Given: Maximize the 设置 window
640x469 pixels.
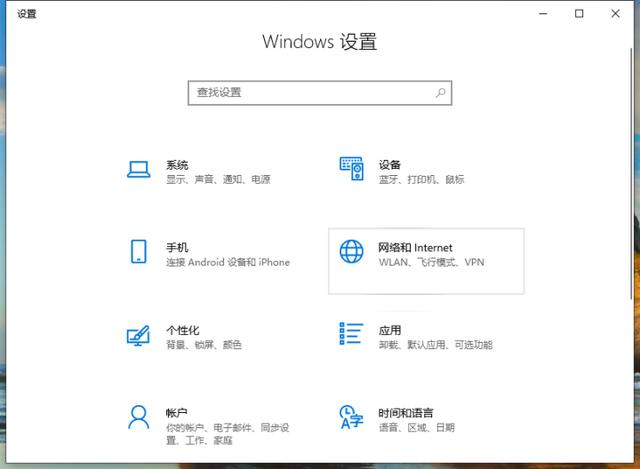Looking at the screenshot, I should click(579, 14).
